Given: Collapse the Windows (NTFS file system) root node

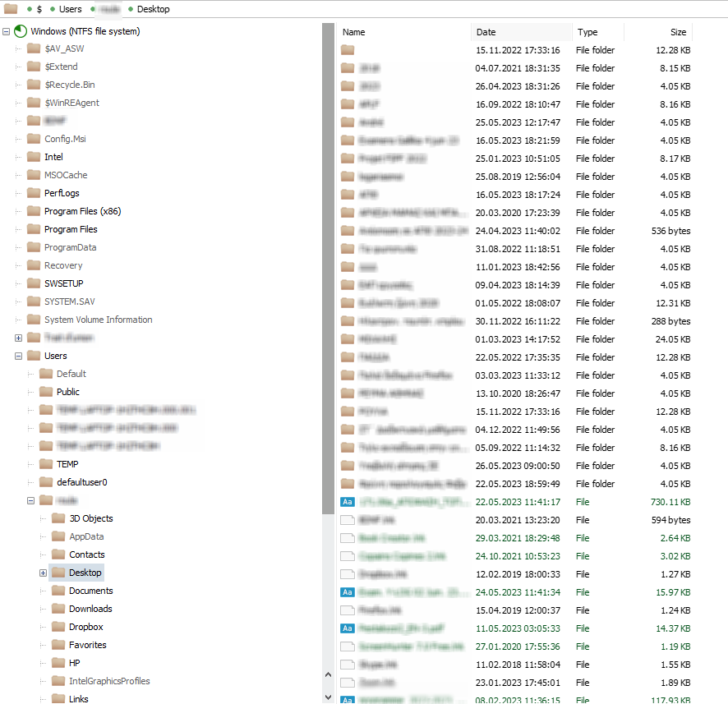Looking at the screenshot, I should [x=6, y=31].
